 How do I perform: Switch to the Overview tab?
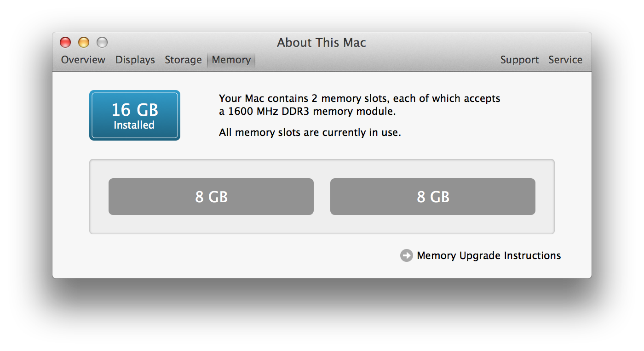tap(83, 60)
